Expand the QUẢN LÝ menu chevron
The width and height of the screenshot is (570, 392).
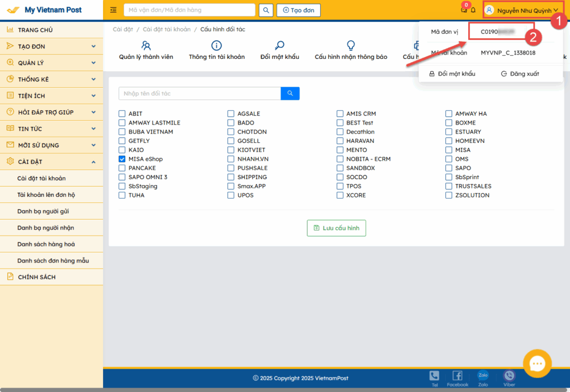[94, 63]
